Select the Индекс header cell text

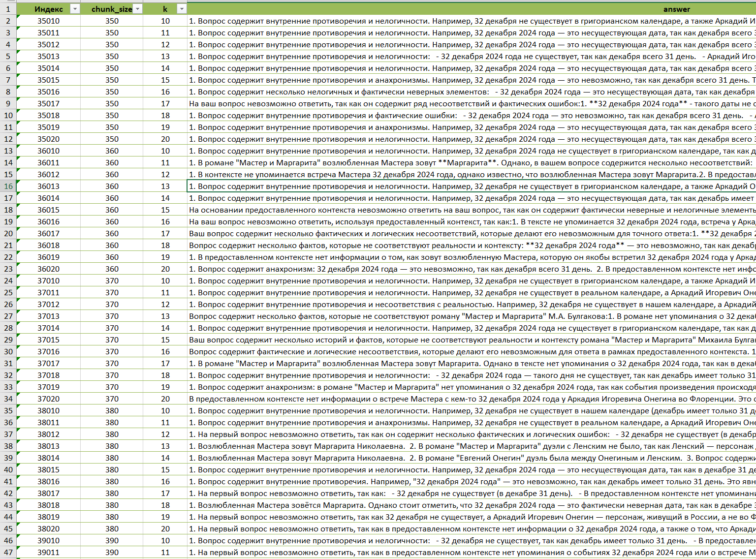click(49, 9)
